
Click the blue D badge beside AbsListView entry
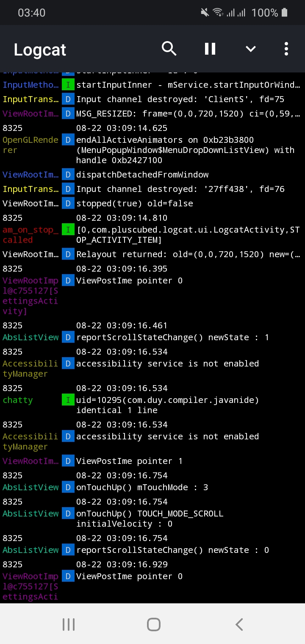tap(68, 337)
